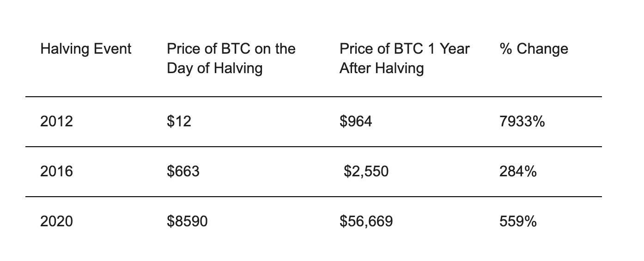The height and width of the screenshot is (261, 644).
Task: Click the text 'After Halving' in header
Action: pos(382,68)
